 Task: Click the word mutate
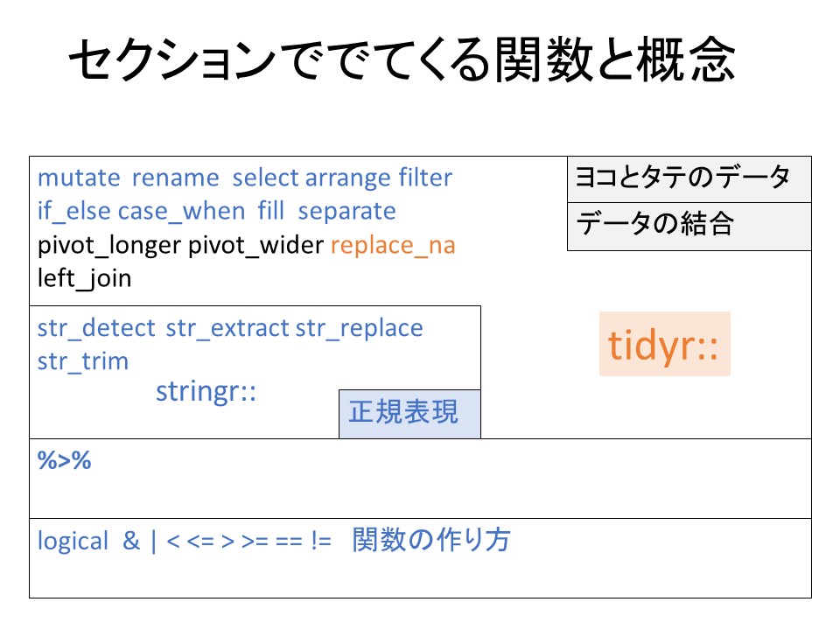[x=79, y=178]
